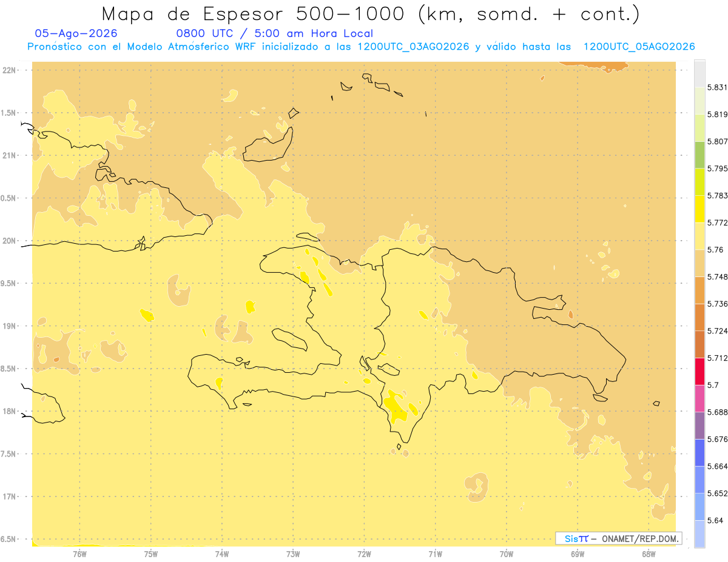The height and width of the screenshot is (562, 728).
Task: Click the '5.652' legend value
Action: coord(718,493)
